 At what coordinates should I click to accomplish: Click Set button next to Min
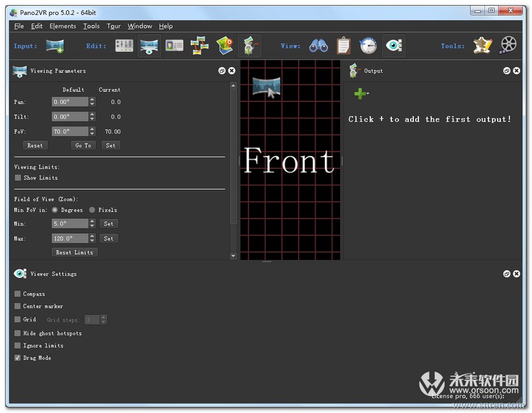click(108, 223)
